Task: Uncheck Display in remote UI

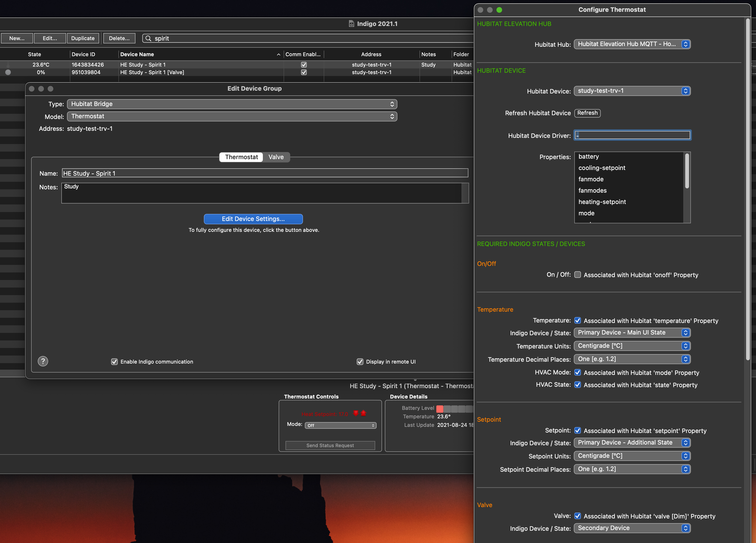Action: pyautogui.click(x=360, y=361)
